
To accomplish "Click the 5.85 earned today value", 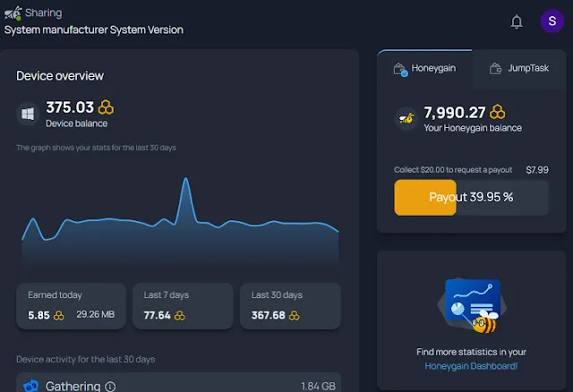I will [x=38, y=315].
